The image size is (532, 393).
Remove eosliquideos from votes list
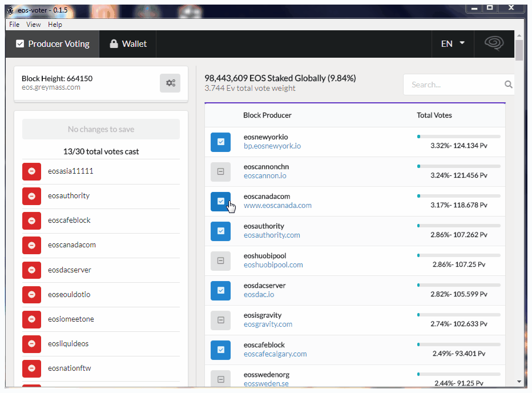point(31,344)
